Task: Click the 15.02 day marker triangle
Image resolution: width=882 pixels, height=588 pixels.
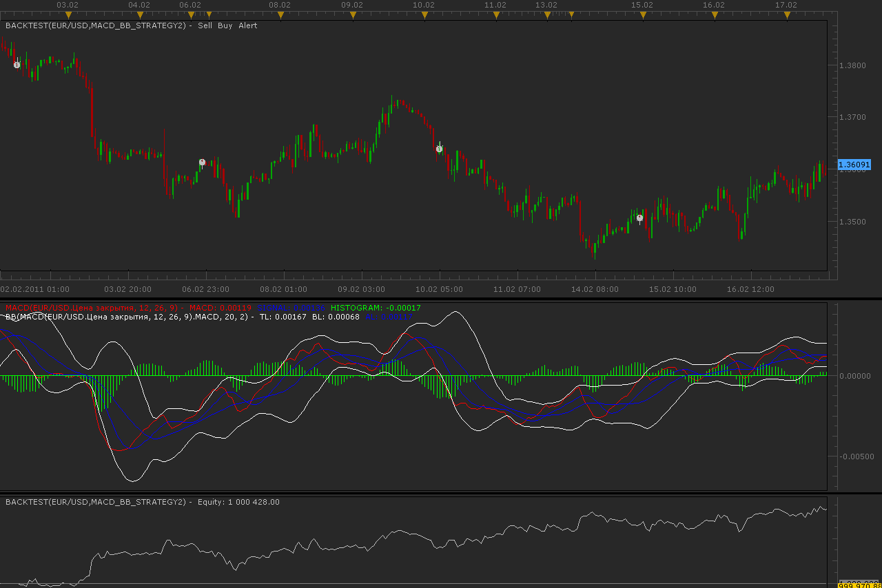Action: [x=642, y=14]
